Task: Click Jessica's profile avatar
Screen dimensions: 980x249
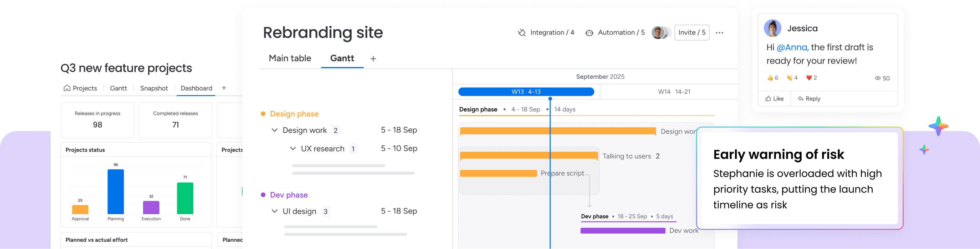Action: (773, 28)
